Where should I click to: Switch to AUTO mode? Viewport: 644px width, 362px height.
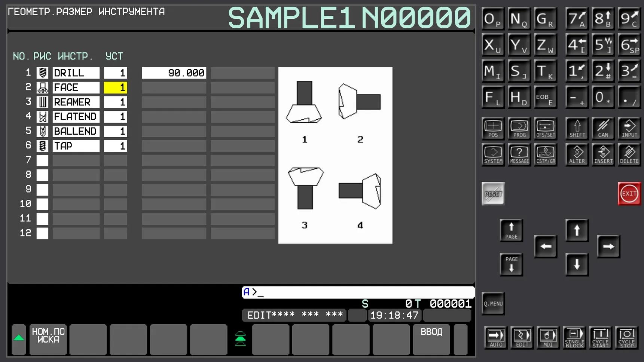coord(496,337)
